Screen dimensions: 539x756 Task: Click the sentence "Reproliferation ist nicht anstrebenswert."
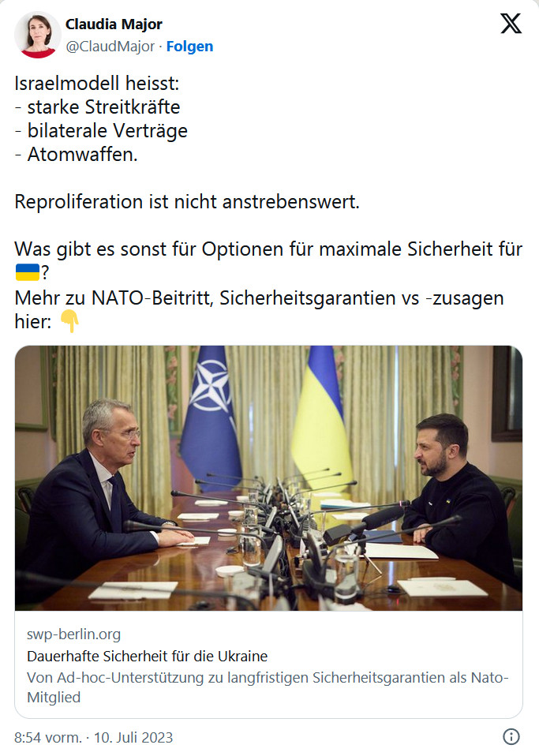point(187,201)
